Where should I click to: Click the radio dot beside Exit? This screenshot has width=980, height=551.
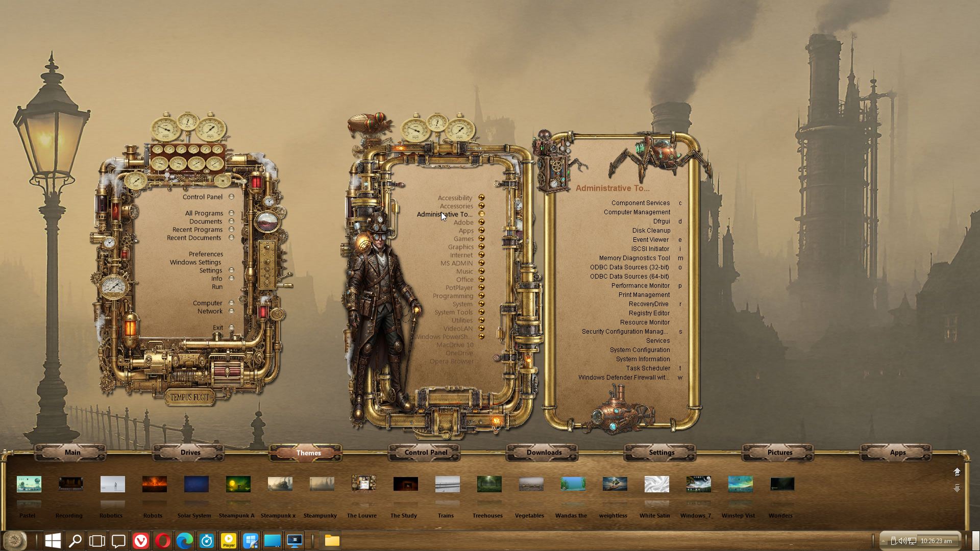(231, 328)
